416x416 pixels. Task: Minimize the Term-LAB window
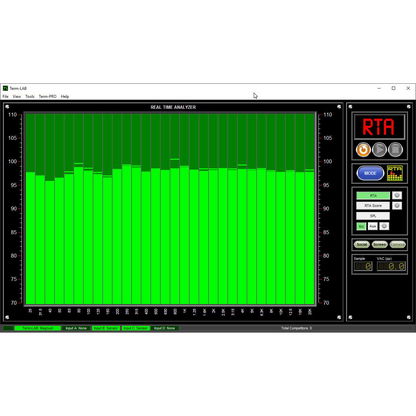(379, 88)
